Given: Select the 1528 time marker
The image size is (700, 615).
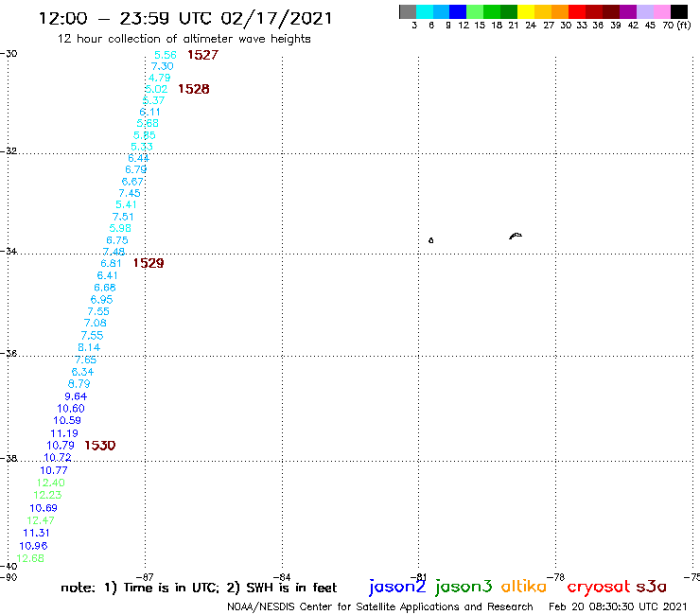Looking at the screenshot, I should [193, 89].
